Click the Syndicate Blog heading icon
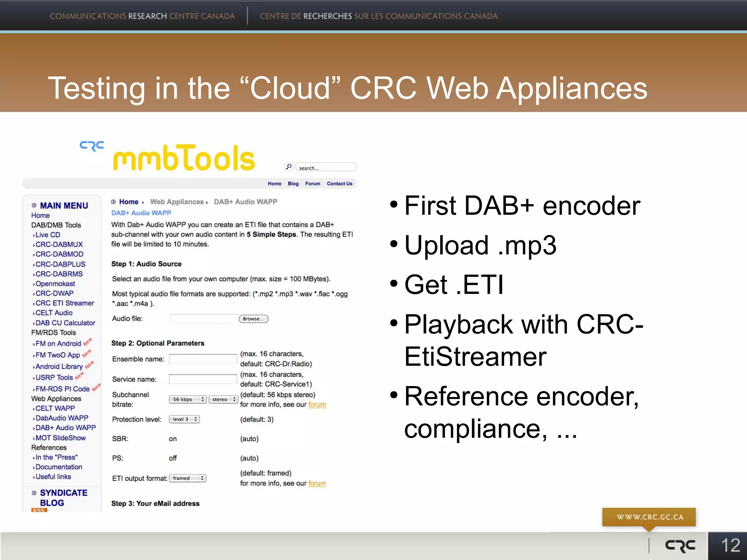 click(x=34, y=493)
